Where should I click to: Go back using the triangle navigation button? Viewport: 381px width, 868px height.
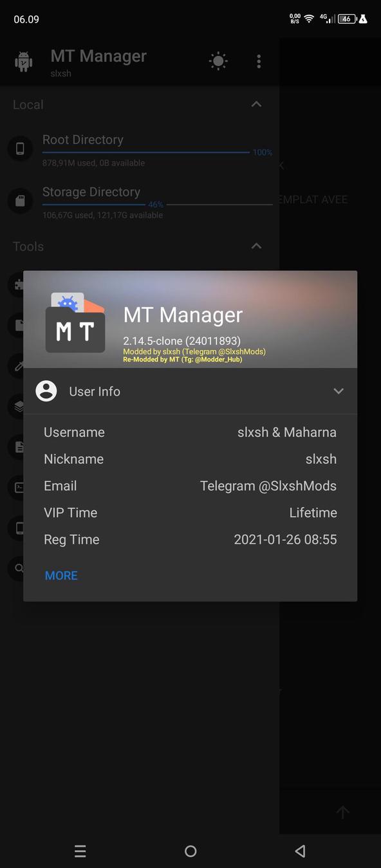[x=300, y=851]
